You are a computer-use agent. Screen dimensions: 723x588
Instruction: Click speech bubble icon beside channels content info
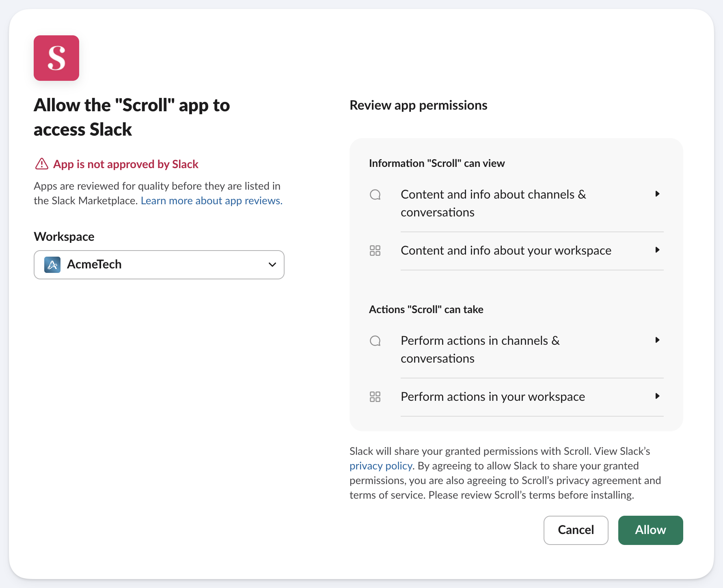point(375,195)
